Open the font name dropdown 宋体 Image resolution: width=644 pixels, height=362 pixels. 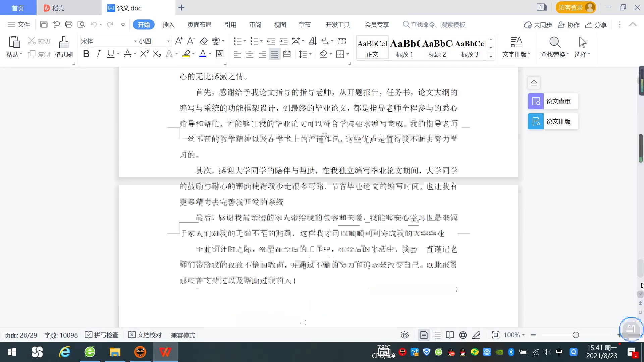pos(135,41)
